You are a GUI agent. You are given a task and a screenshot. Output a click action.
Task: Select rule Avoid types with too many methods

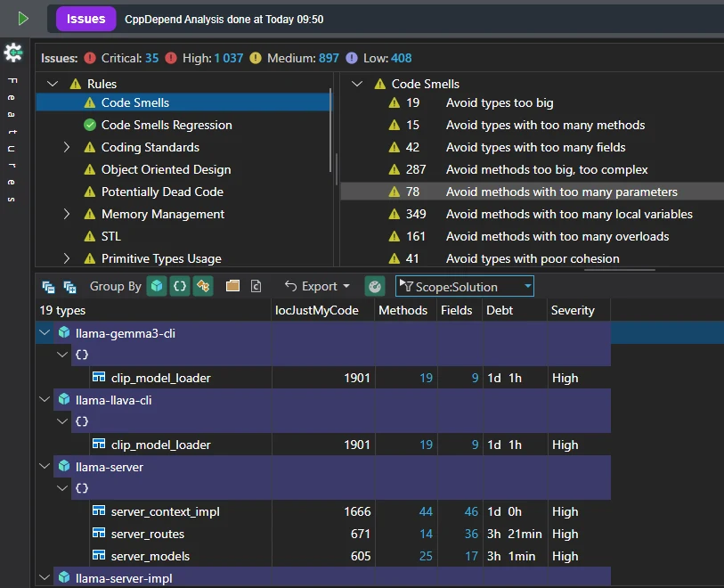pos(545,126)
